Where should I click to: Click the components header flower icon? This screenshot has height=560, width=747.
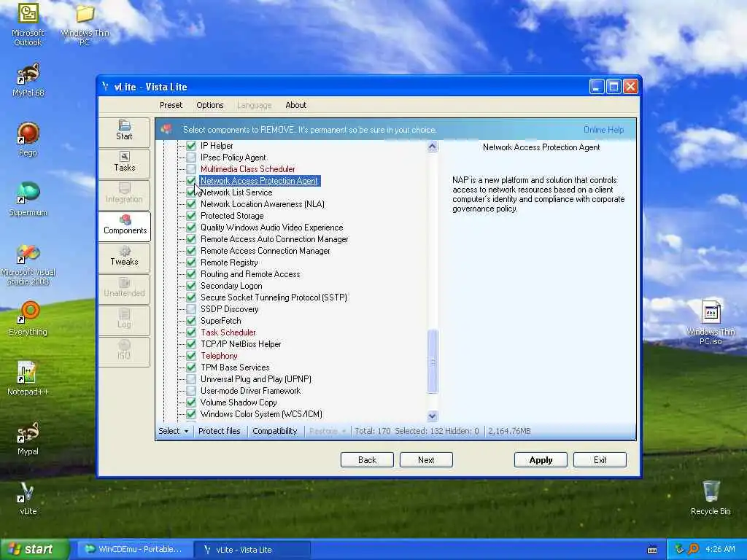coord(166,130)
